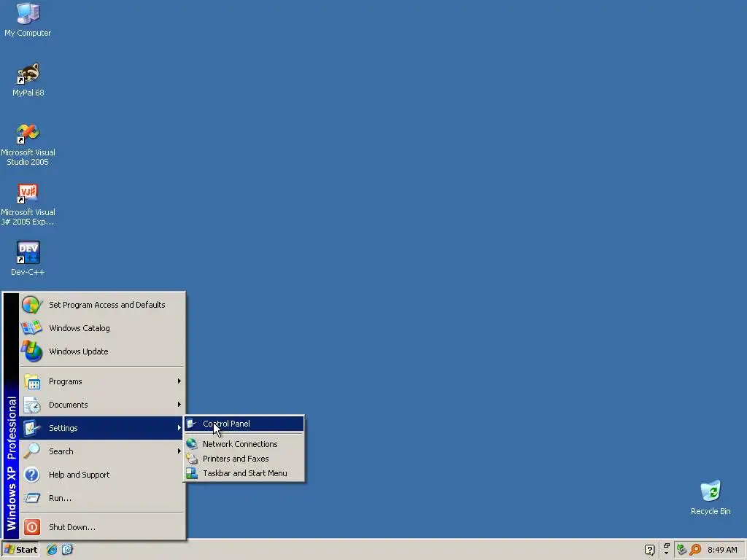747x560 pixels.
Task: Click the Show Desktop Quick Launch icon
Action: click(67, 550)
